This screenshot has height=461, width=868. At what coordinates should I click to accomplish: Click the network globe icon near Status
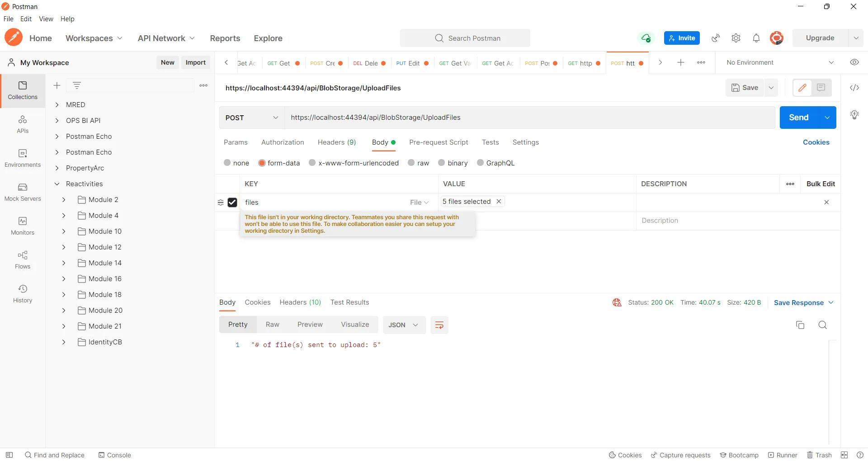(617, 302)
